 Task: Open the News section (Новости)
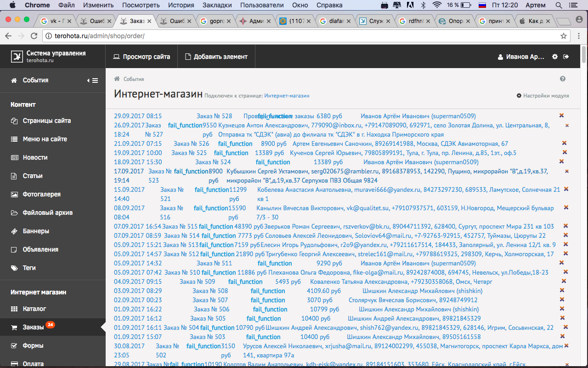click(x=35, y=157)
